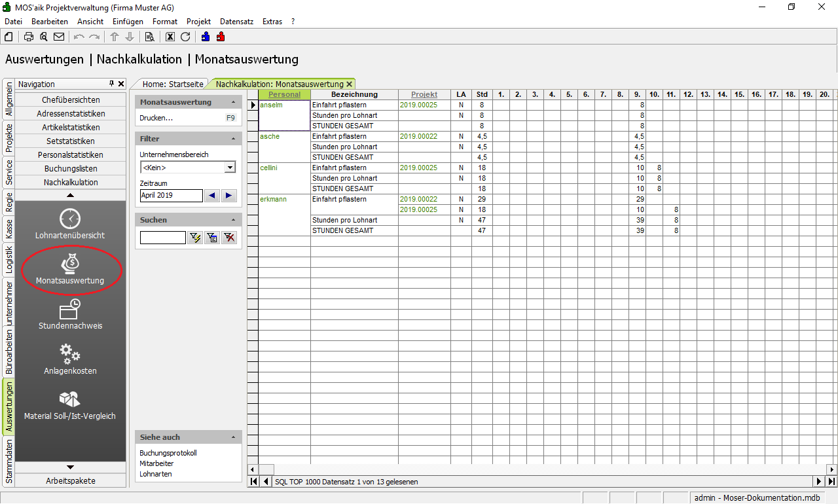The image size is (838, 504).
Task: Click the envelope email icon
Action: [59, 37]
